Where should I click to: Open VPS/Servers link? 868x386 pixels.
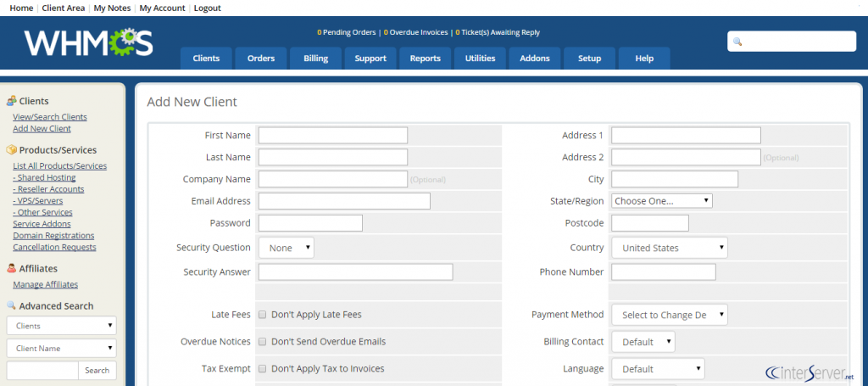click(37, 200)
